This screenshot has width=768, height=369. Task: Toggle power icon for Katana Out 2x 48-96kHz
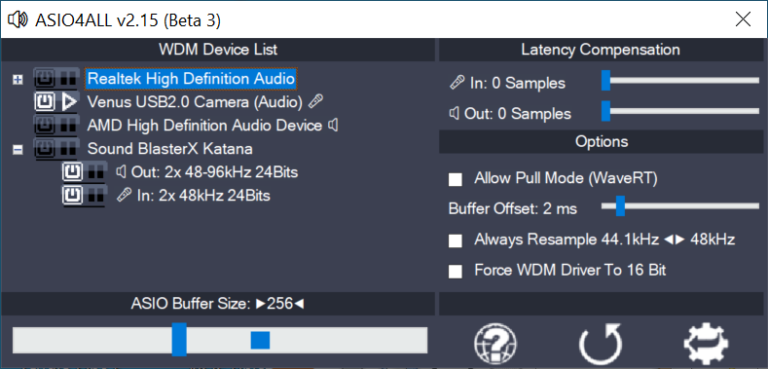pos(73,172)
